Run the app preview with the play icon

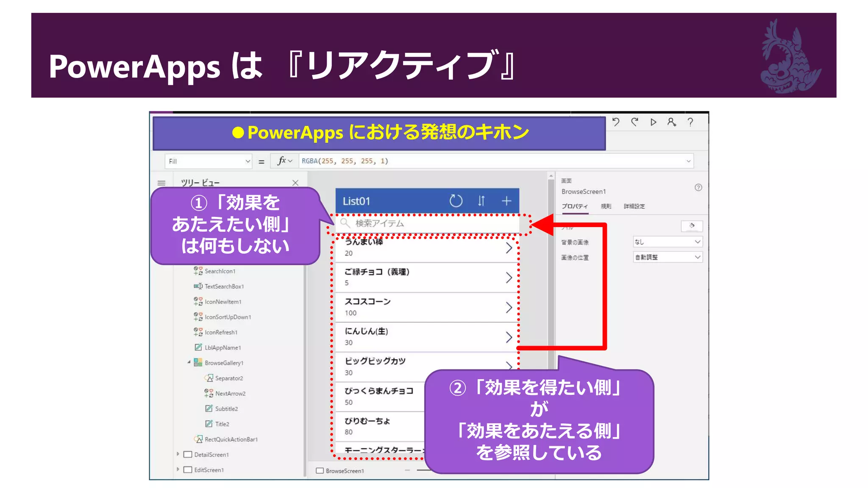coord(653,122)
